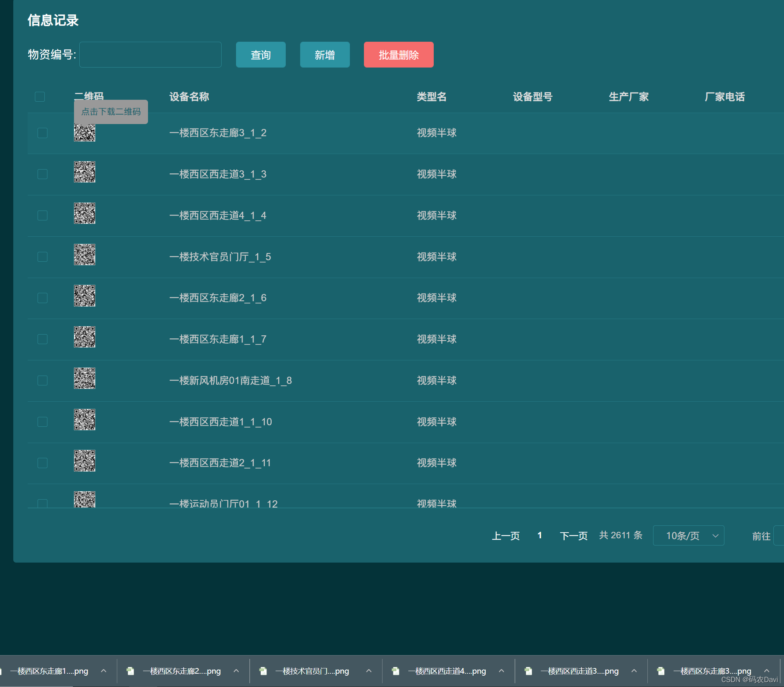Expand options for 一楼西区西走道4 download
Viewport: 784px width, 687px height.
point(501,671)
